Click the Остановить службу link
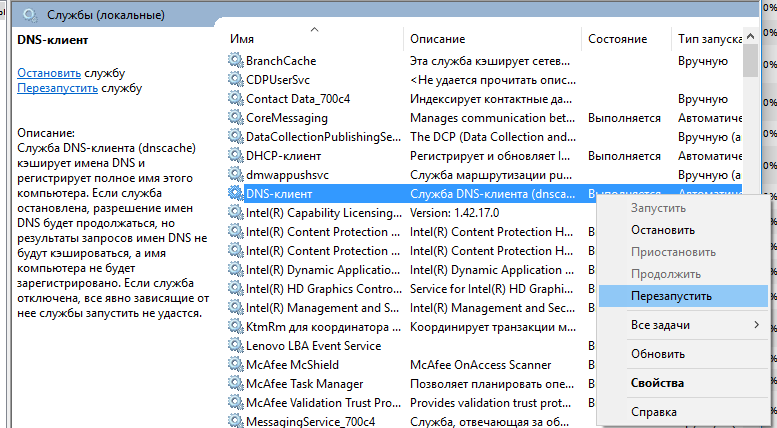Image resolution: width=777 pixels, height=428 pixels. [x=49, y=73]
